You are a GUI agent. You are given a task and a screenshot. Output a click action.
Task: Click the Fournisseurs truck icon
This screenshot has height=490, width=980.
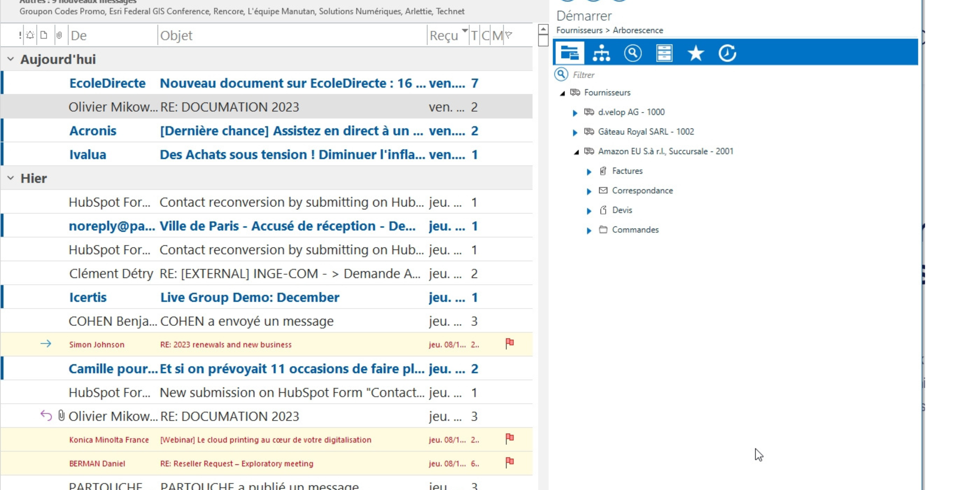pyautogui.click(x=575, y=92)
